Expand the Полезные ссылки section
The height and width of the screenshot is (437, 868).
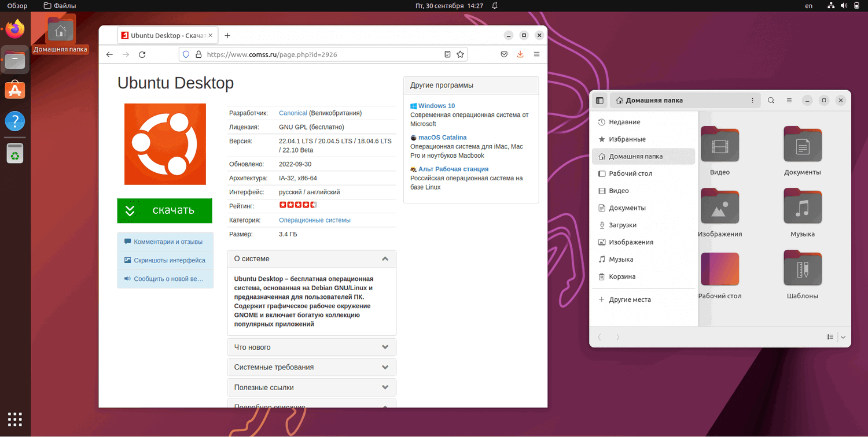coord(312,387)
